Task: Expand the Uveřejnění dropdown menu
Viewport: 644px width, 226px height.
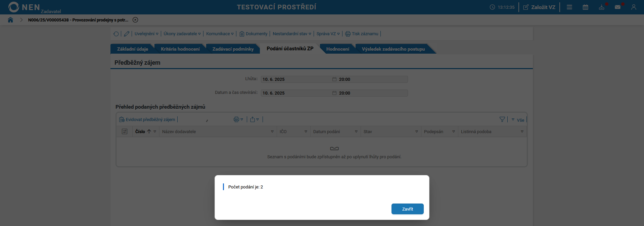Action: (x=146, y=34)
